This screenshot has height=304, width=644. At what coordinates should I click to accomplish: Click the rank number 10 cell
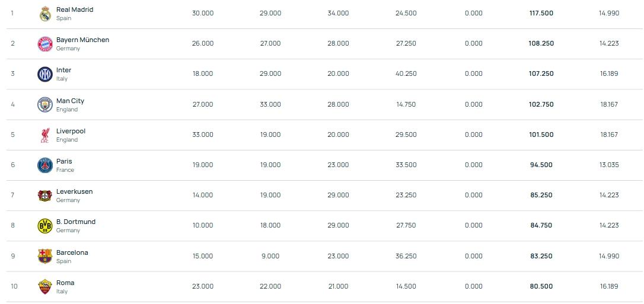click(14, 287)
